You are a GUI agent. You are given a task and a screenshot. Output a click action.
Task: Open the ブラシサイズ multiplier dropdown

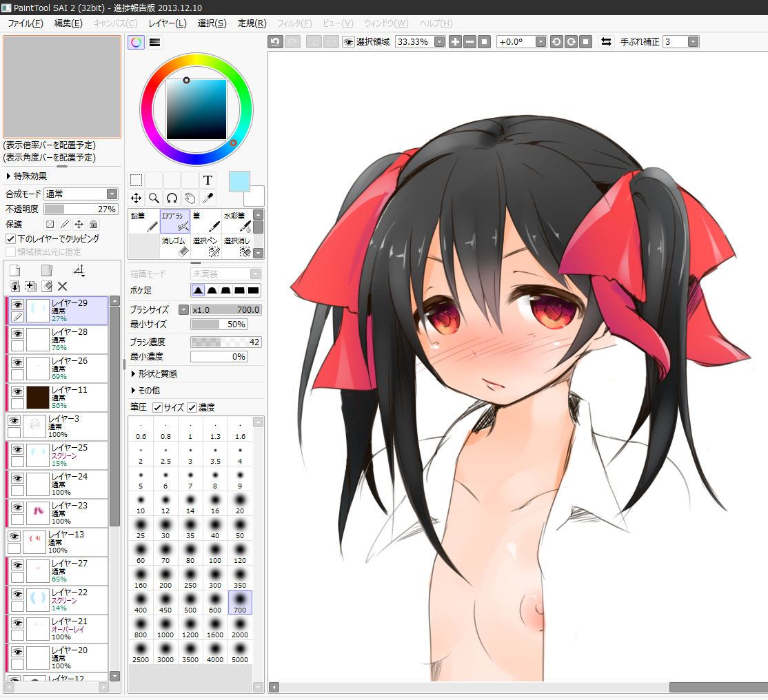pos(183,309)
